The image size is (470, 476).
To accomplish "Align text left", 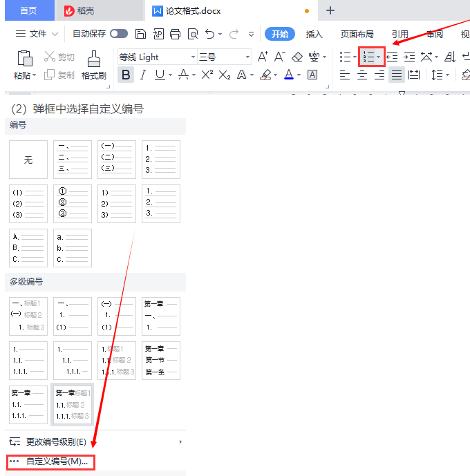I will 345,75.
